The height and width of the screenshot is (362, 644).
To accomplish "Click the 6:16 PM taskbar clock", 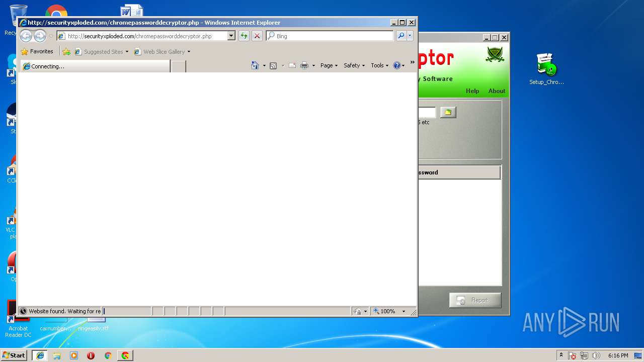I will (618, 355).
